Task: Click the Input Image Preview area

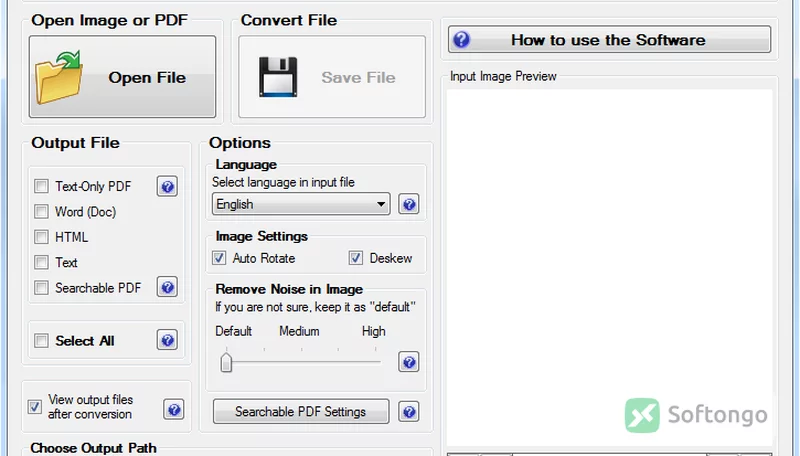Action: [609, 268]
